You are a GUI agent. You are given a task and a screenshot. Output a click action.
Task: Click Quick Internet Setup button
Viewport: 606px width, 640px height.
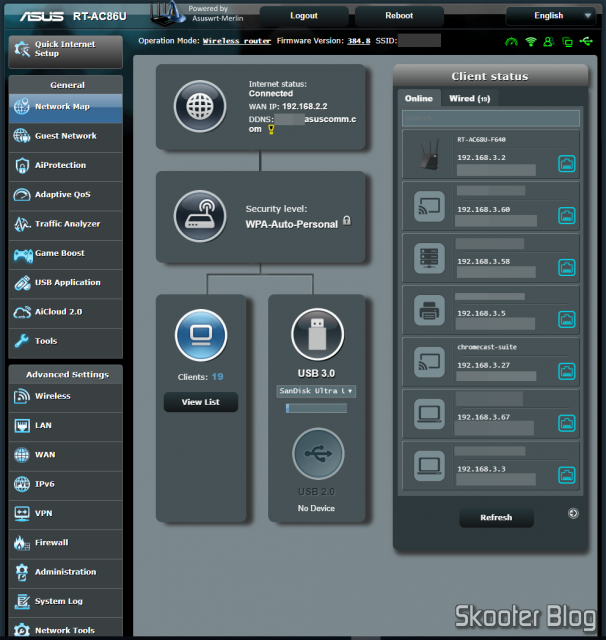[66, 51]
